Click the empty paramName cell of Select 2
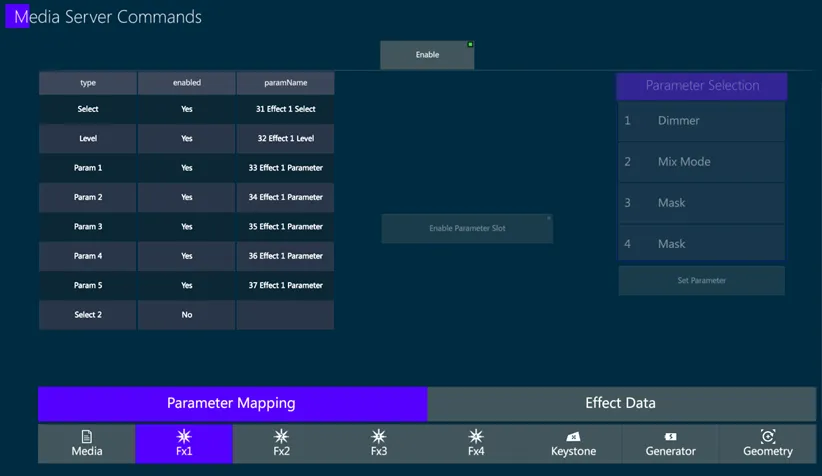The width and height of the screenshot is (822, 476). click(x=285, y=315)
